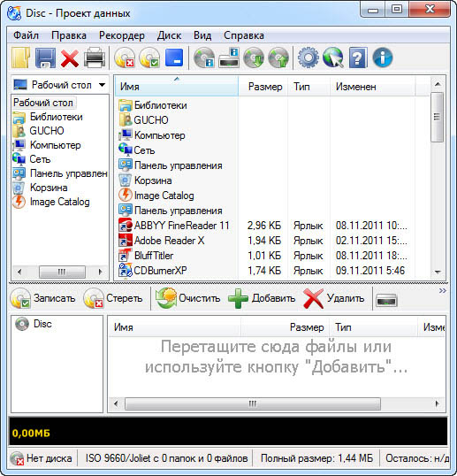Click the Стереть erase button
This screenshot has height=476, width=457.
(113, 298)
